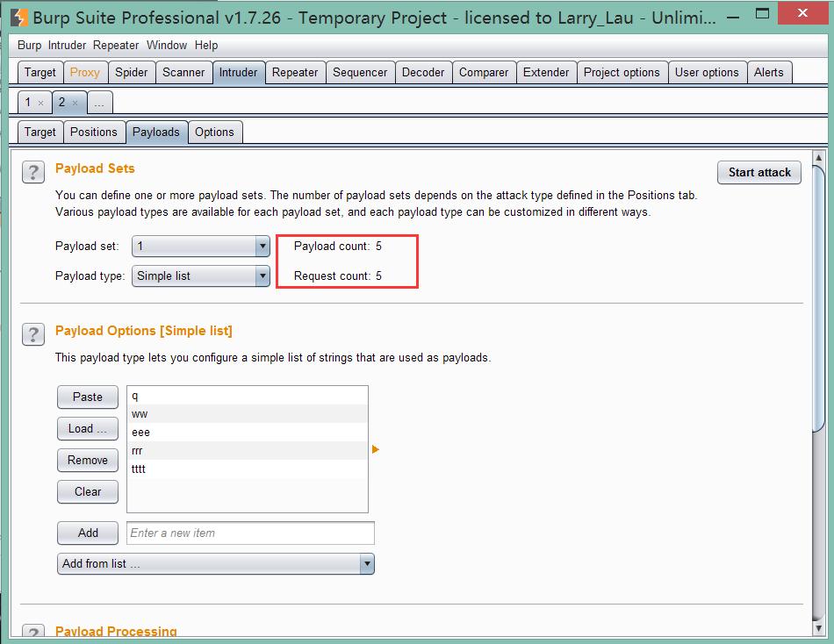The image size is (834, 644).
Task: Select Intruder attack tab 1
Action: (x=28, y=102)
